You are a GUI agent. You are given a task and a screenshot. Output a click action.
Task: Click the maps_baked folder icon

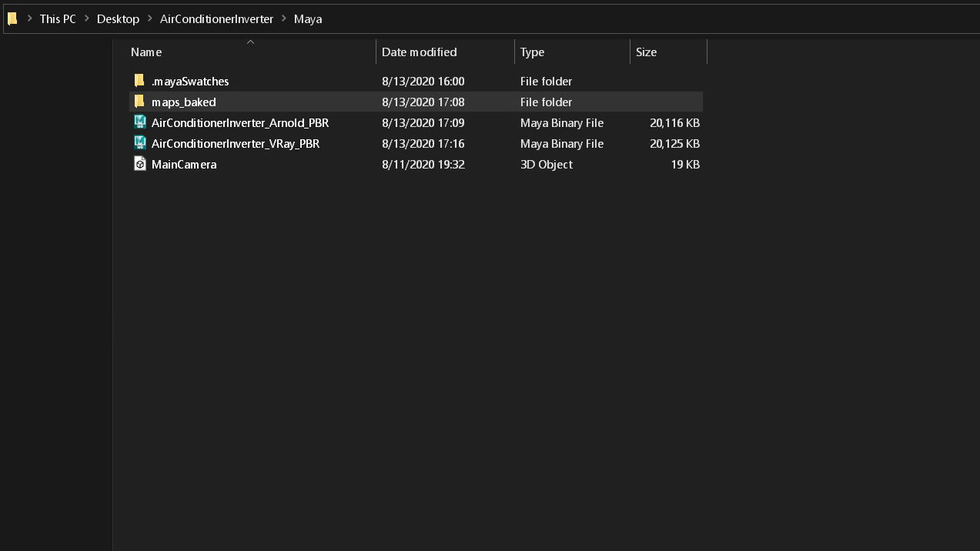tap(139, 102)
